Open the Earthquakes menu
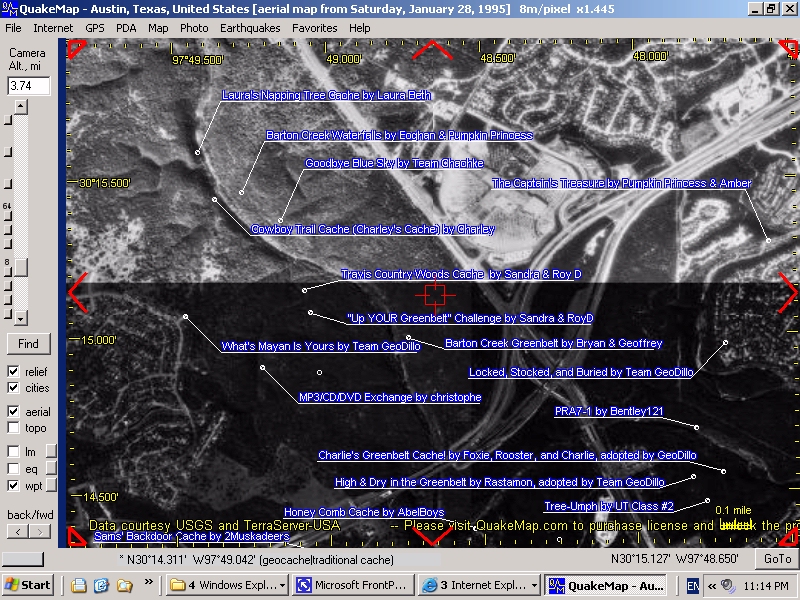Screen dimensions: 800x600 [250, 28]
